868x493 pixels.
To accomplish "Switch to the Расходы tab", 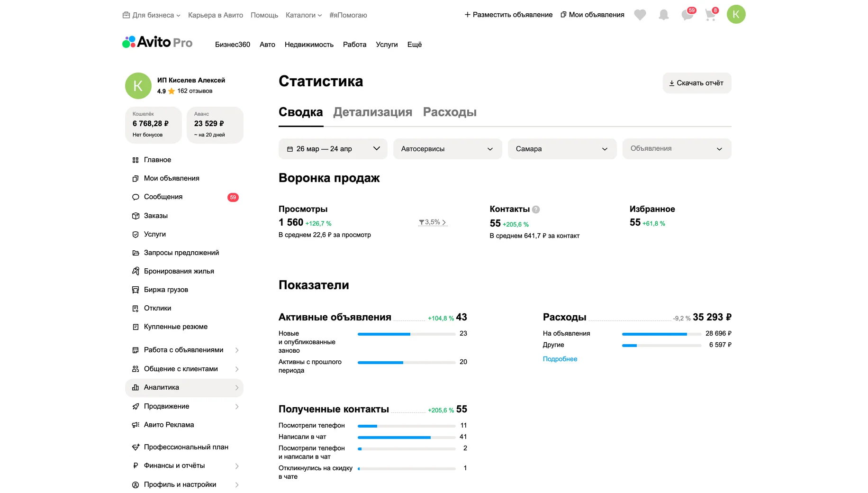I will pos(450,112).
